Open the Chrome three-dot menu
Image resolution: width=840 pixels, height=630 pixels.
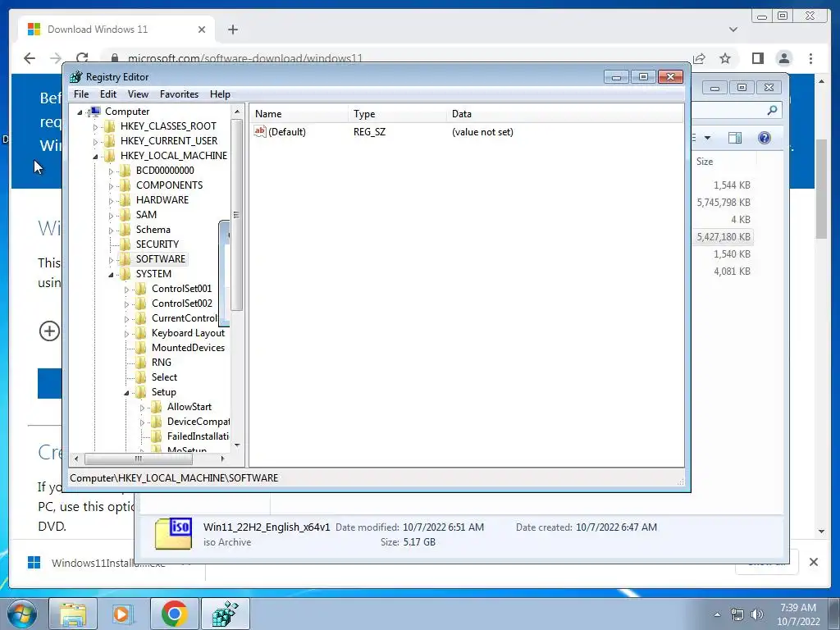coord(811,58)
